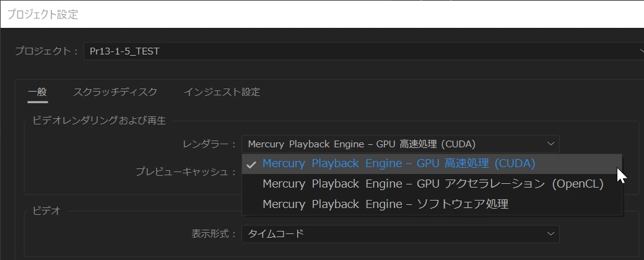Click the ビデオ section heading
Screen dimensions: 644x260
(x=46, y=210)
